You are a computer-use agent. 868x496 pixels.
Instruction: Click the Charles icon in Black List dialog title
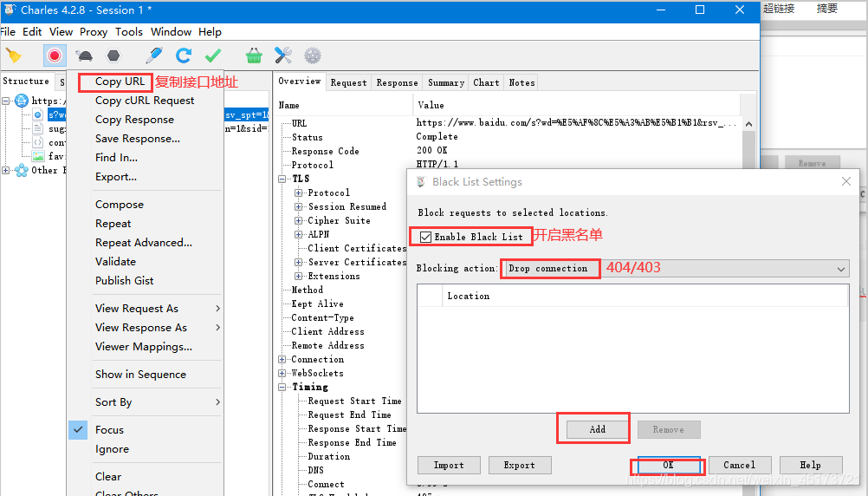(x=421, y=182)
